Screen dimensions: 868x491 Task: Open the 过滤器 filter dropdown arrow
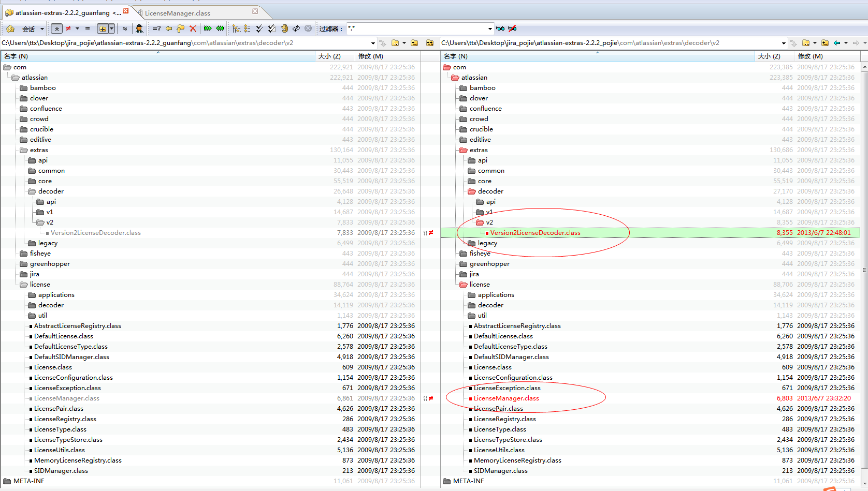pos(490,28)
